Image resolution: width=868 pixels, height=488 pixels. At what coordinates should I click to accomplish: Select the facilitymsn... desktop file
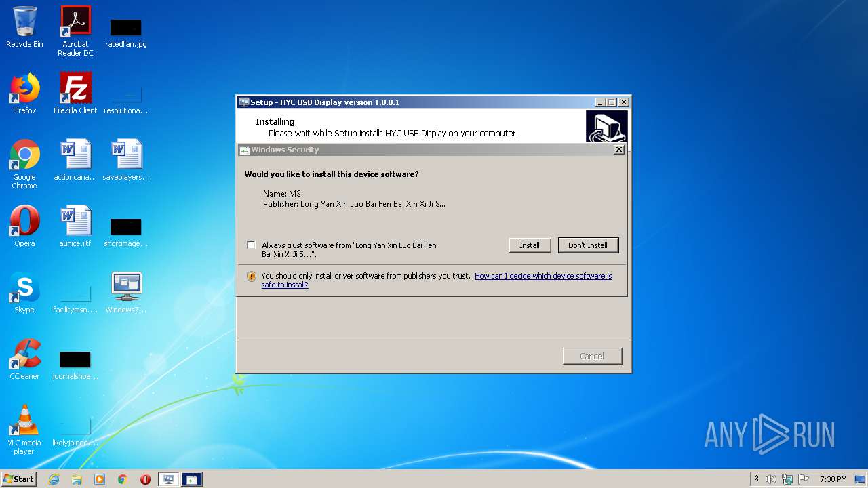pos(75,298)
